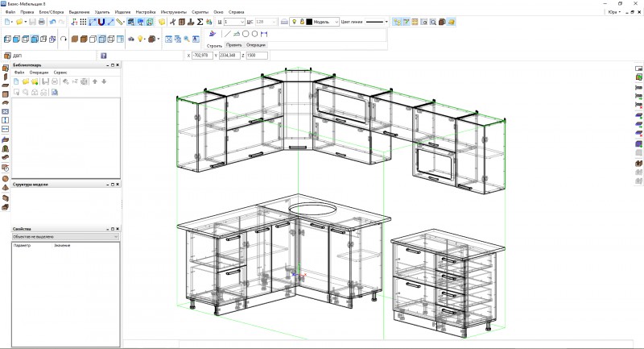Image resolution: width=644 pixels, height=349 pixels.
Task: Open the Юра user dropdown
Action: pos(614,12)
